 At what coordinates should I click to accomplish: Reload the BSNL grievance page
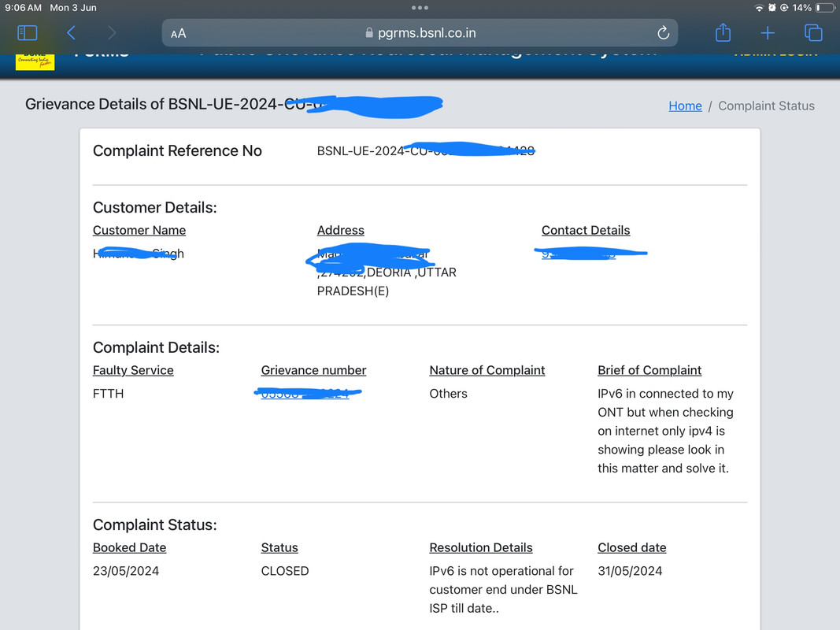tap(663, 33)
